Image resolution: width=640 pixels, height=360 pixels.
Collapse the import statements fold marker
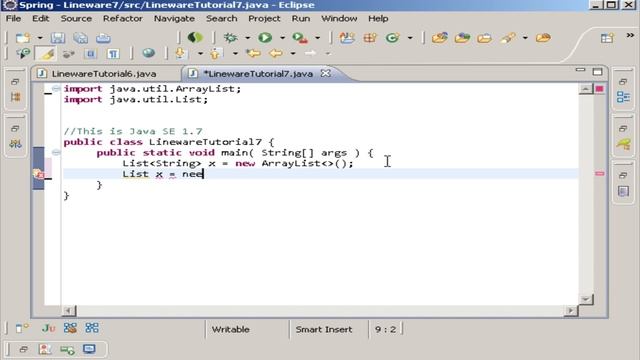pyautogui.click(x=56, y=88)
